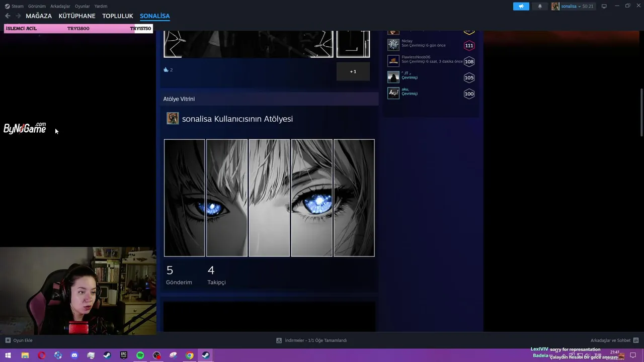644x362 pixels.
Task: Click the active Steam taskbar icon
Action: 206,355
